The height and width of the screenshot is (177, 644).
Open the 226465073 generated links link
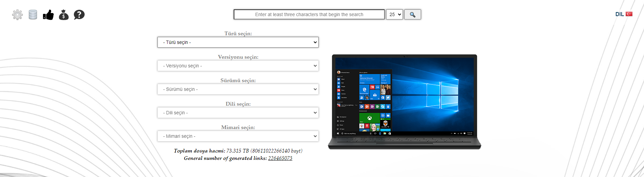(x=280, y=158)
